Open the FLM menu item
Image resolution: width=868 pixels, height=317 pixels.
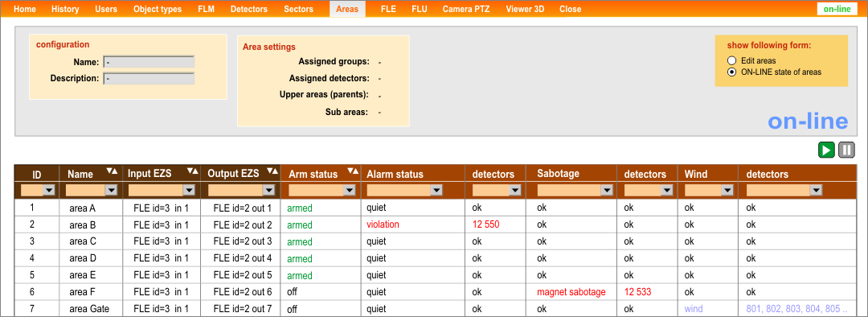pyautogui.click(x=206, y=9)
